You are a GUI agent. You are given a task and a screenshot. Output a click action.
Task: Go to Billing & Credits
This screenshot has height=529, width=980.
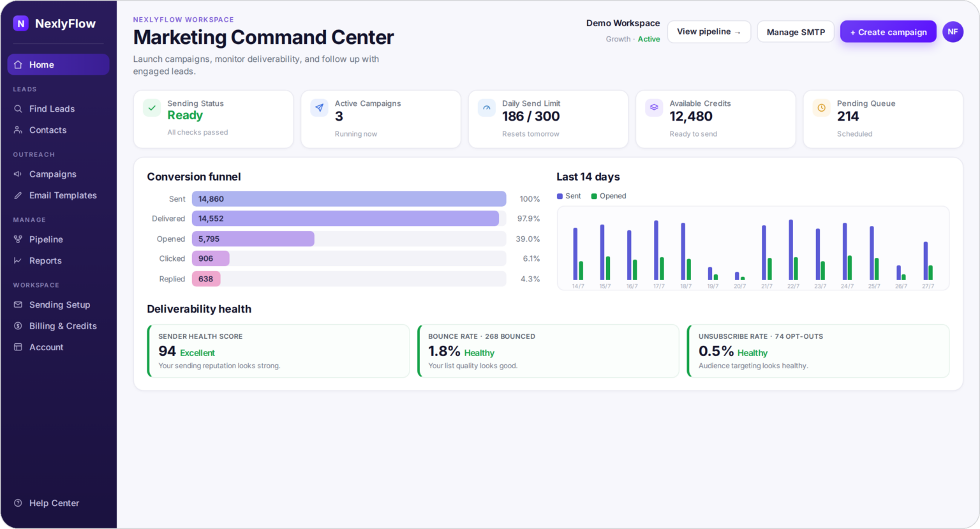tap(58, 325)
